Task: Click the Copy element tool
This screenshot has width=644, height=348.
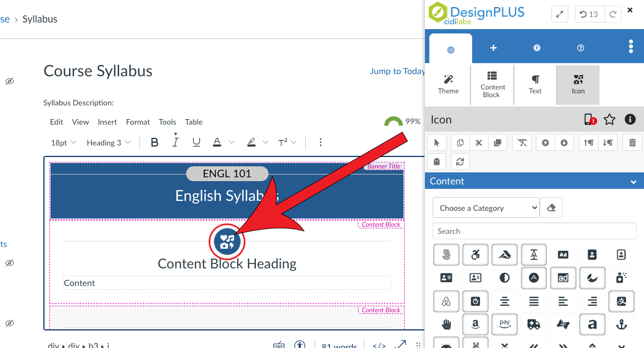Action: 460,142
